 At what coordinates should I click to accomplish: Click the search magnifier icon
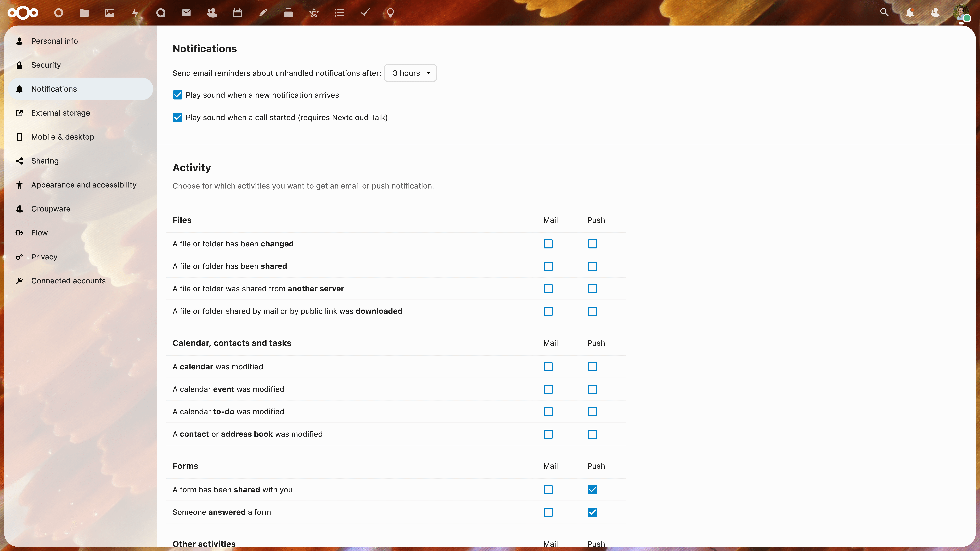pyautogui.click(x=884, y=12)
